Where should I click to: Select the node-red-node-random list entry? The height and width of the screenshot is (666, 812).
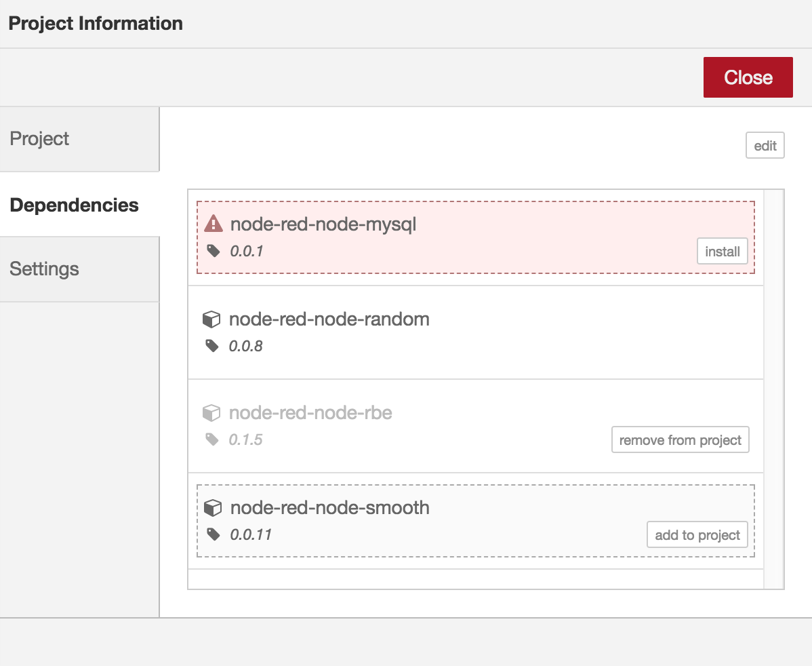pos(329,319)
